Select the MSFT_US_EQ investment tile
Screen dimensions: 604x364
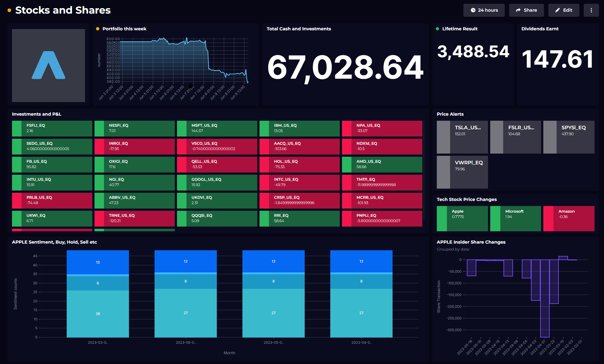(217, 128)
